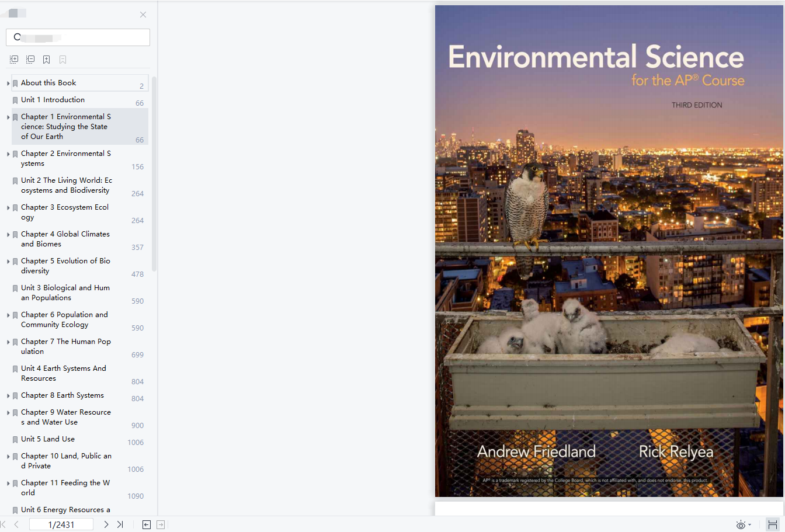Expand the About this Book bookmark
This screenshot has height=532, width=785.
(x=8, y=84)
